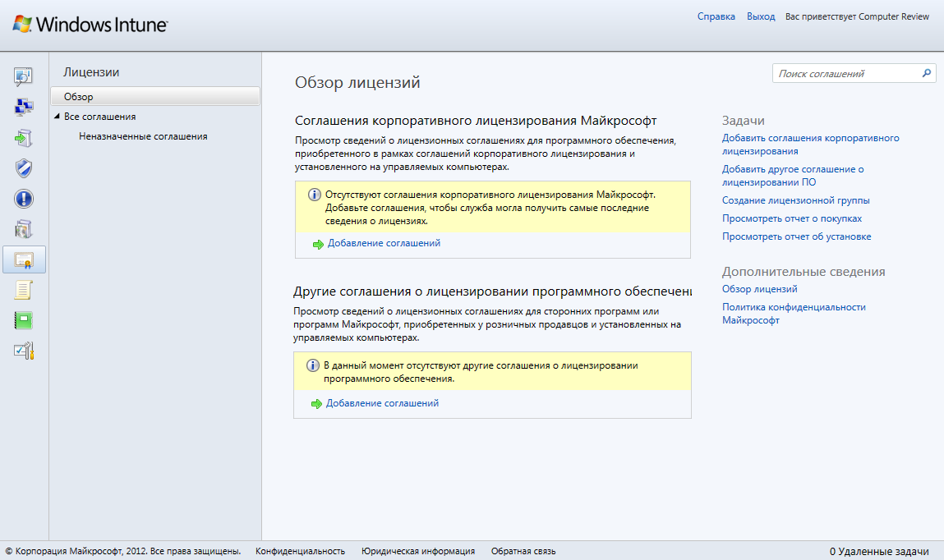Select Все соглашения tree item

point(100,117)
